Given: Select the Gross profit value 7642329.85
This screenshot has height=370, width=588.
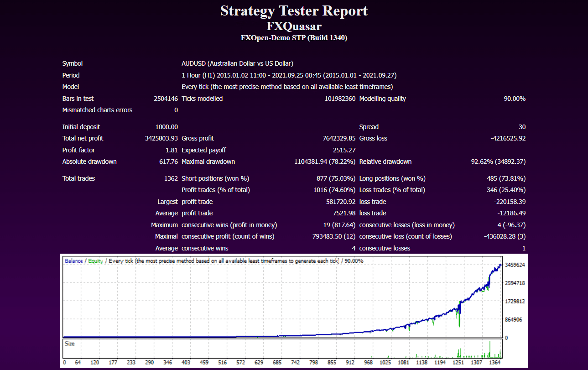Looking at the screenshot, I should [x=339, y=138].
